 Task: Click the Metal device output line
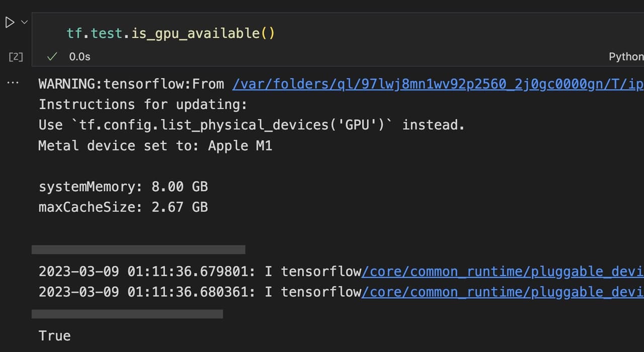155,145
